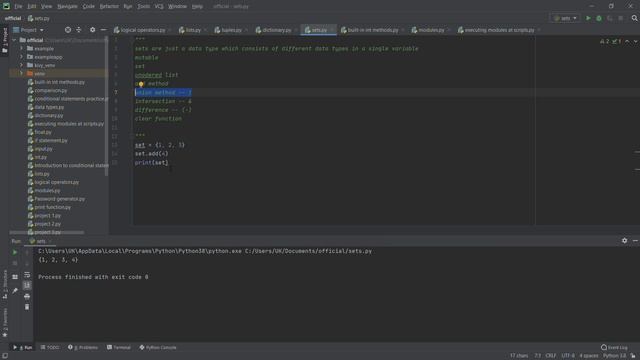The image size is (640, 360).
Task: Toggle scroll to end in the Run console
Action: tap(27, 285)
